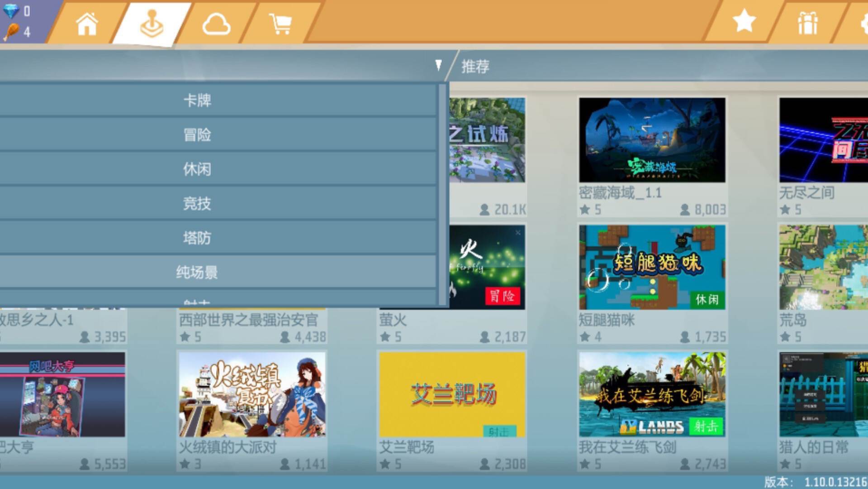This screenshot has width=868, height=489.
Task: Choose 休闲 category from the list
Action: [197, 169]
